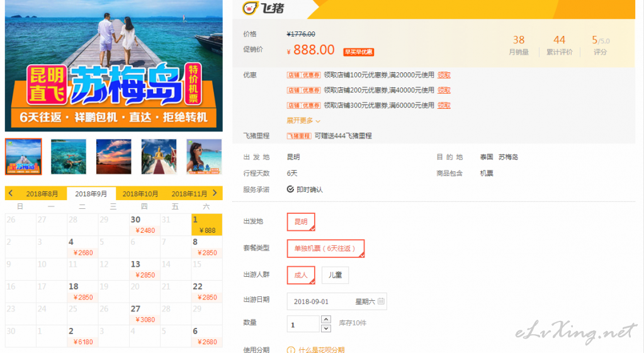
Task: Pick calendar date 27 priced ¥3080
Action: tap(145, 313)
